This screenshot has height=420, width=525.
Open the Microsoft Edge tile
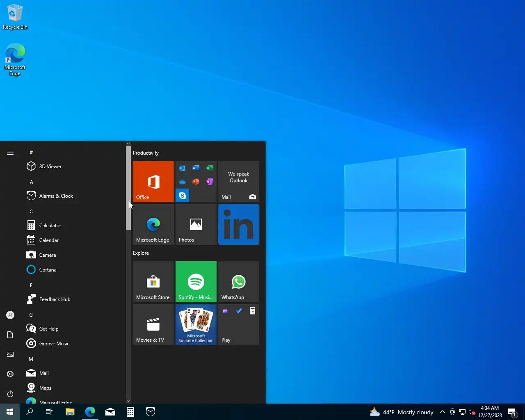153,224
